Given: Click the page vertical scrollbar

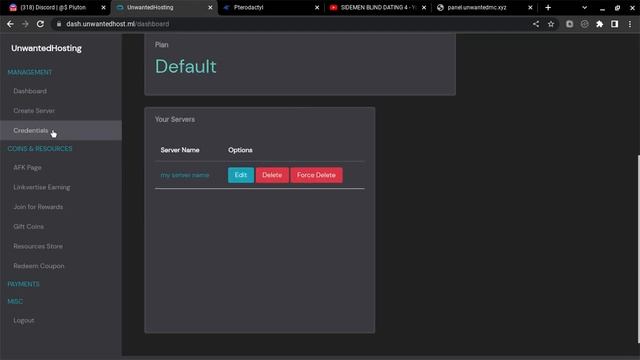Looking at the screenshot, I should pyautogui.click(x=638, y=249).
